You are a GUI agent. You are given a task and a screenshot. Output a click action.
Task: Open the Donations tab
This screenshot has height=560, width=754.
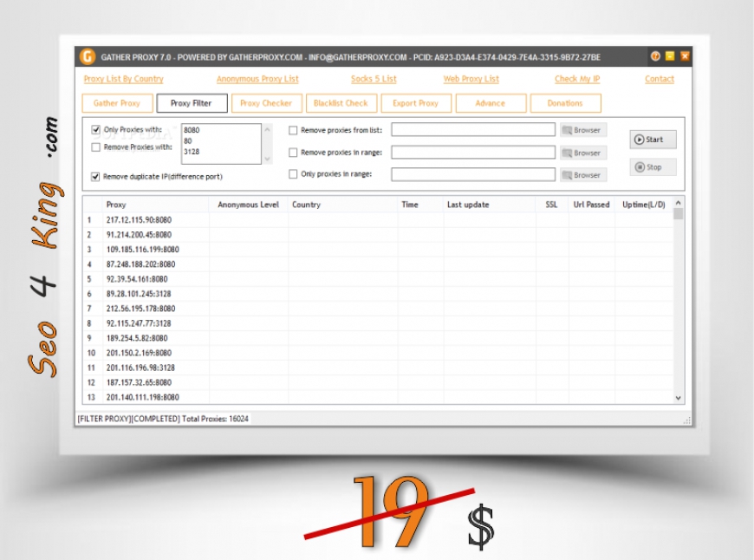(x=565, y=103)
